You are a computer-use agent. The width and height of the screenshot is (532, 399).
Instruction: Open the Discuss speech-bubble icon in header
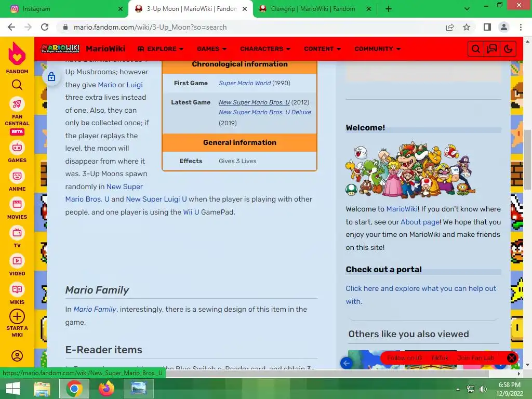(x=492, y=49)
